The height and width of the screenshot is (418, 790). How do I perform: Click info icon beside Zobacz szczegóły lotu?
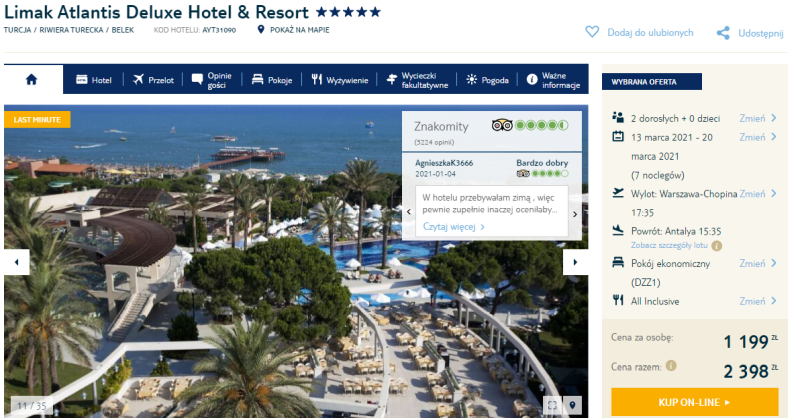(x=716, y=246)
